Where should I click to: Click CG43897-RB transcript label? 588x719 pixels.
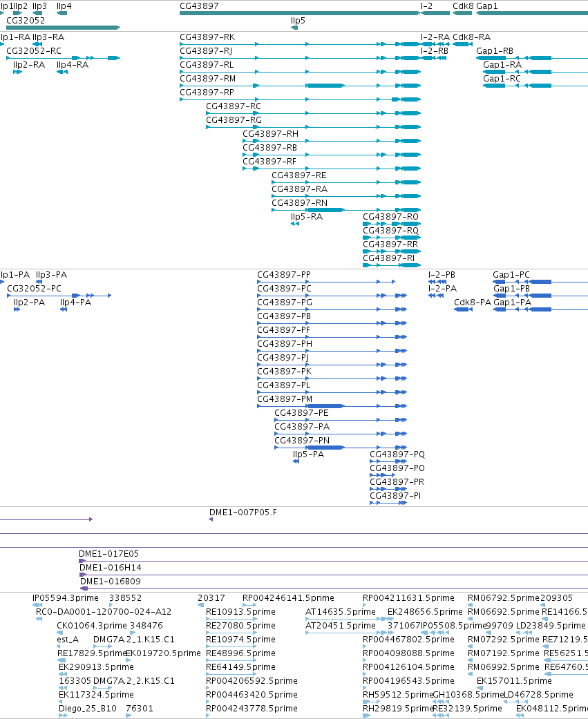(x=269, y=147)
